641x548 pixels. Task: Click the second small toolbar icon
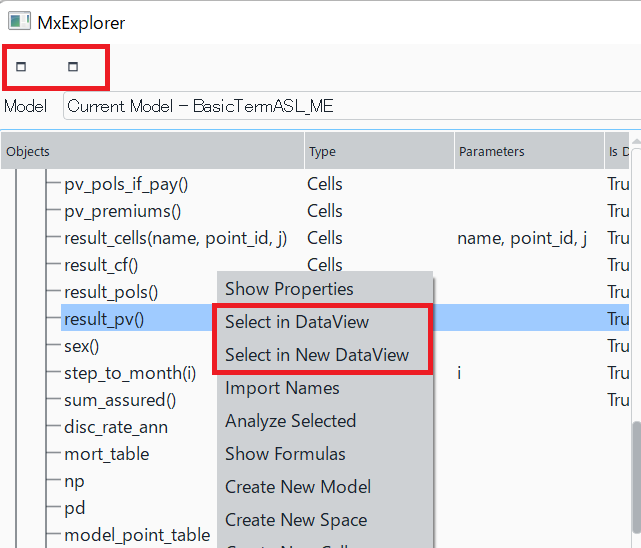[x=73, y=67]
